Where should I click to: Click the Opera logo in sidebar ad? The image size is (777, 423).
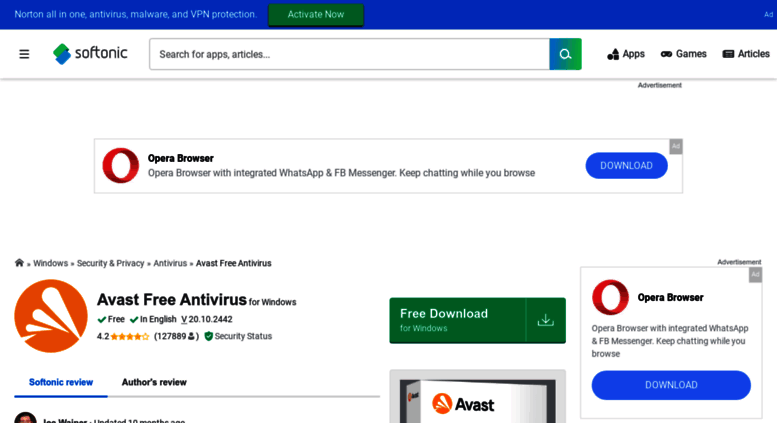[610, 297]
